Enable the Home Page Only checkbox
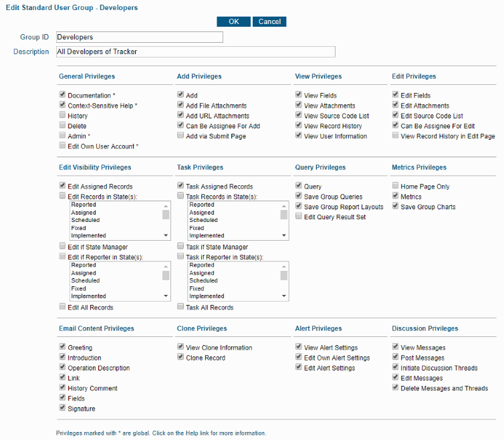504x440 pixels. click(x=396, y=187)
